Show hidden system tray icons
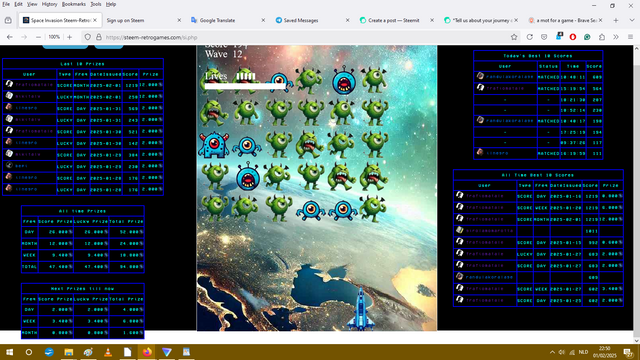Image resolution: width=640 pixels, height=360 pixels. (552, 352)
